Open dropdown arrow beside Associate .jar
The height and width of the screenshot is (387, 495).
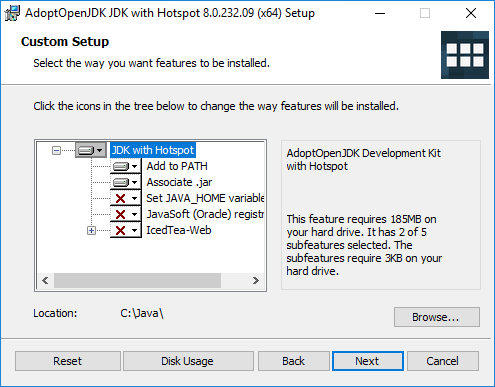[x=134, y=182]
